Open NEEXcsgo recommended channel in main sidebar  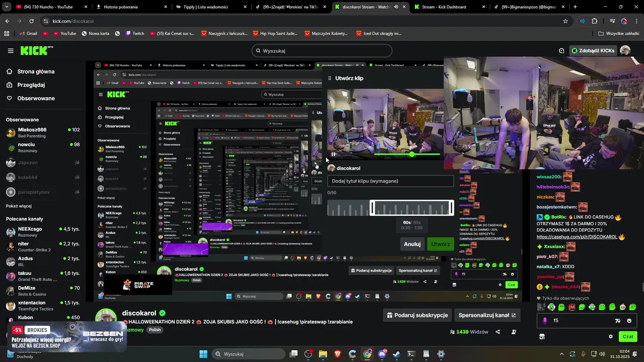click(43, 232)
